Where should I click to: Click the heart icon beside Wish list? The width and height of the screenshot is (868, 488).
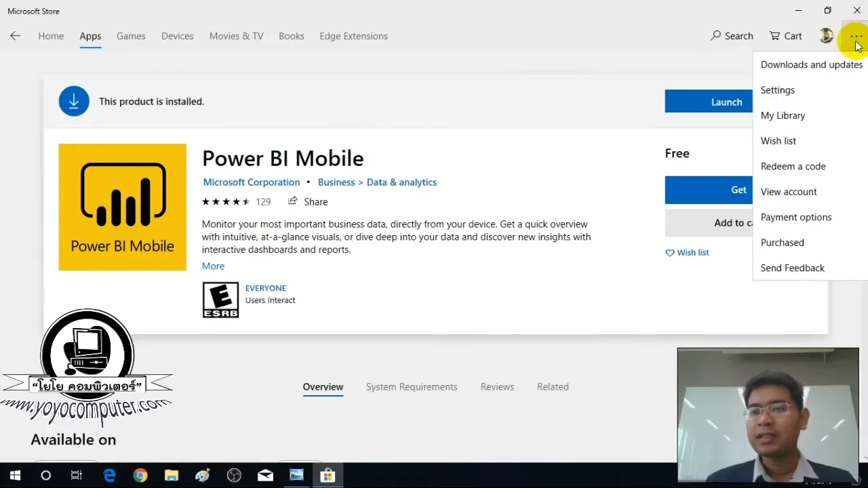pyautogui.click(x=671, y=252)
